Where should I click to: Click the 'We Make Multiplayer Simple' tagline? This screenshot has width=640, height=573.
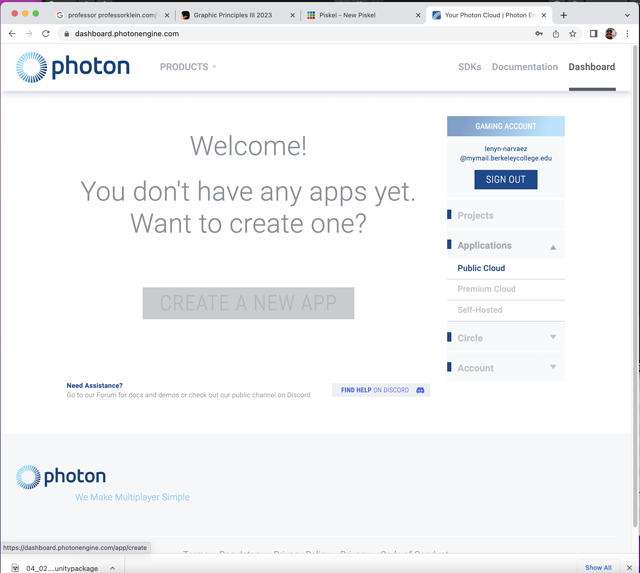132,497
